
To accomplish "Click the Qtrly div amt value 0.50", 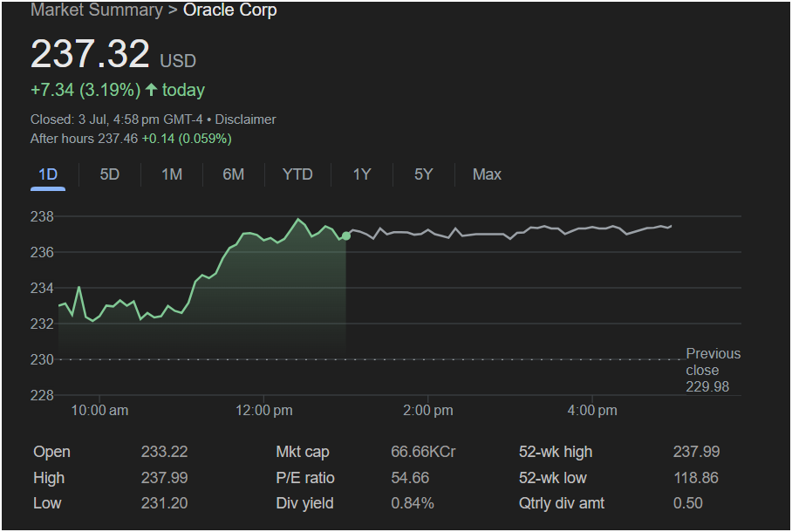I will click(688, 503).
